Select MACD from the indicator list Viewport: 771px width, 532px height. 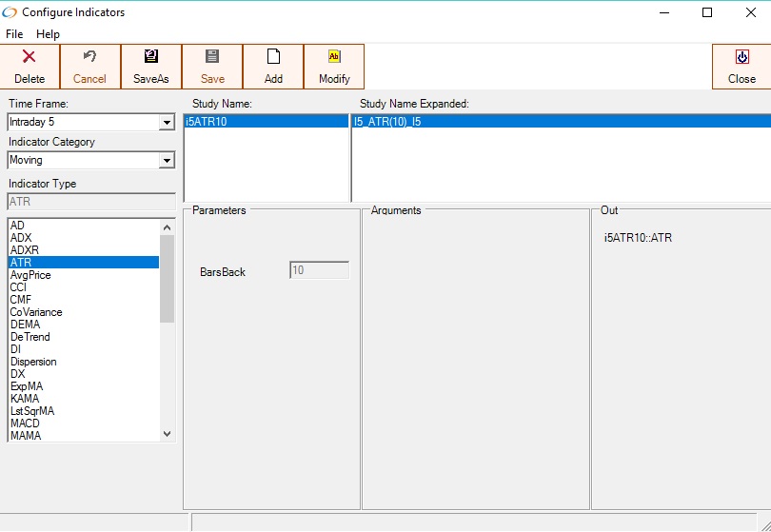tap(25, 424)
